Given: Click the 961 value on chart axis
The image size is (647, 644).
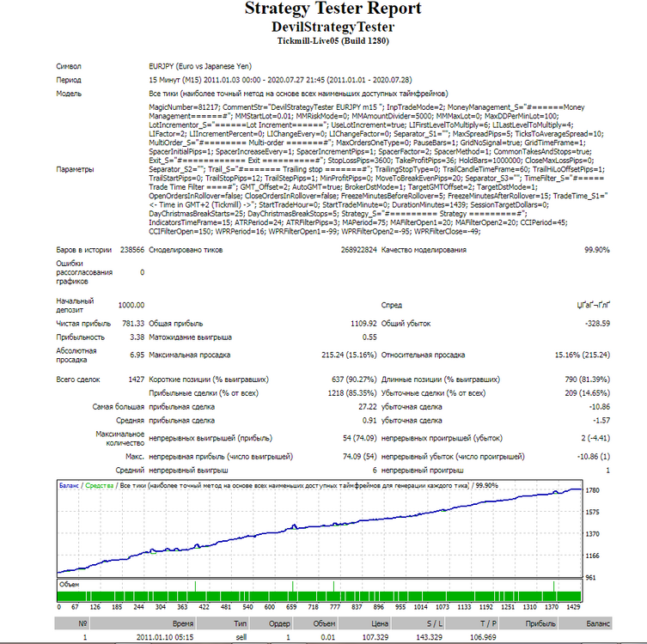Looking at the screenshot, I should (x=591, y=578).
